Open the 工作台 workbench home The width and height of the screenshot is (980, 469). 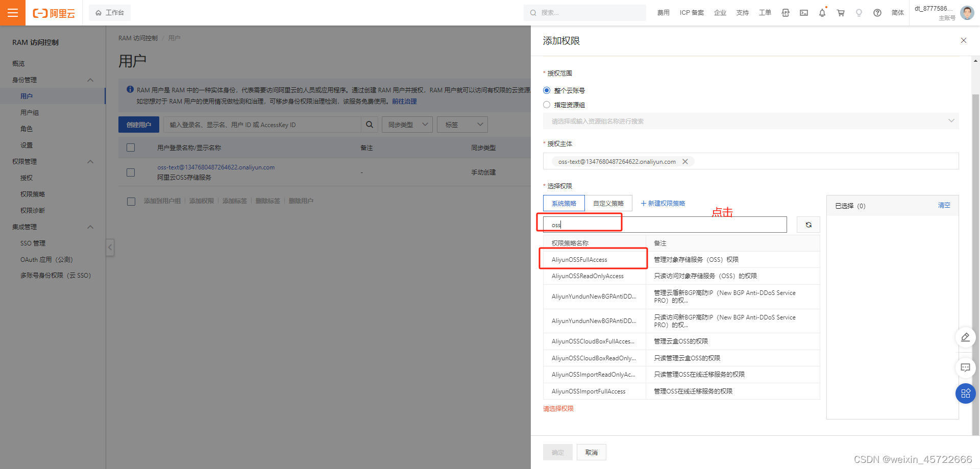click(x=110, y=13)
